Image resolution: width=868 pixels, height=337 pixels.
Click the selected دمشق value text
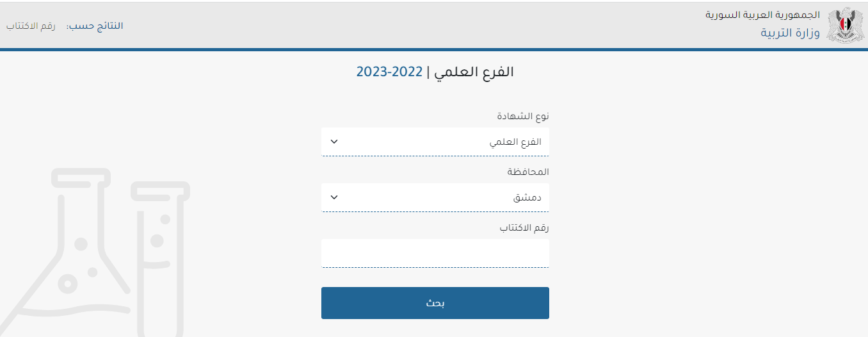tap(527, 197)
